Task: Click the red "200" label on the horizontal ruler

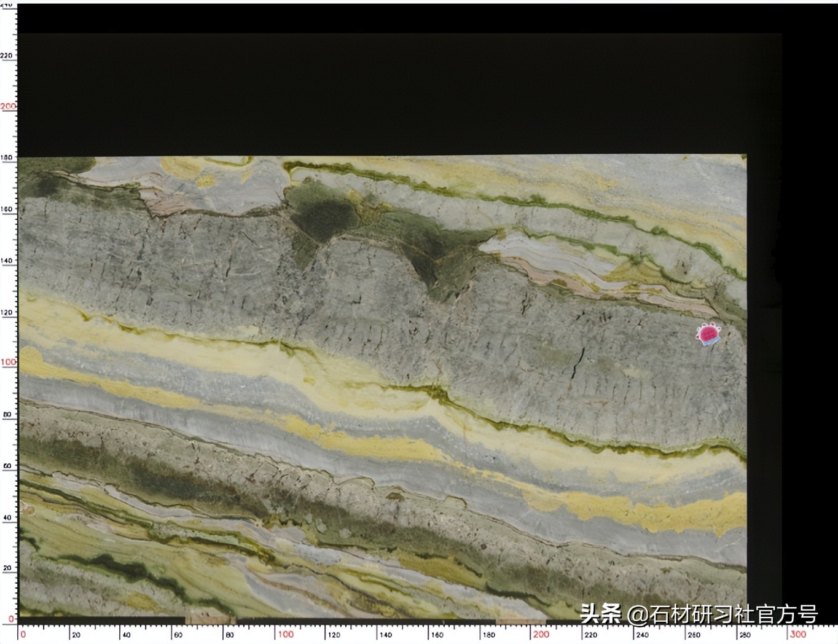Action: 541,634
